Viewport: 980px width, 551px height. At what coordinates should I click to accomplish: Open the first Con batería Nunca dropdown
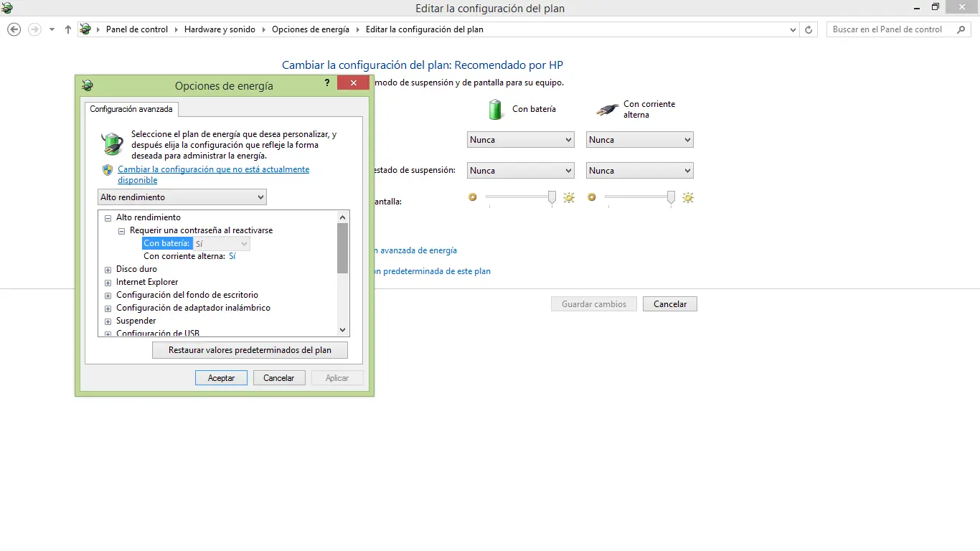click(520, 140)
